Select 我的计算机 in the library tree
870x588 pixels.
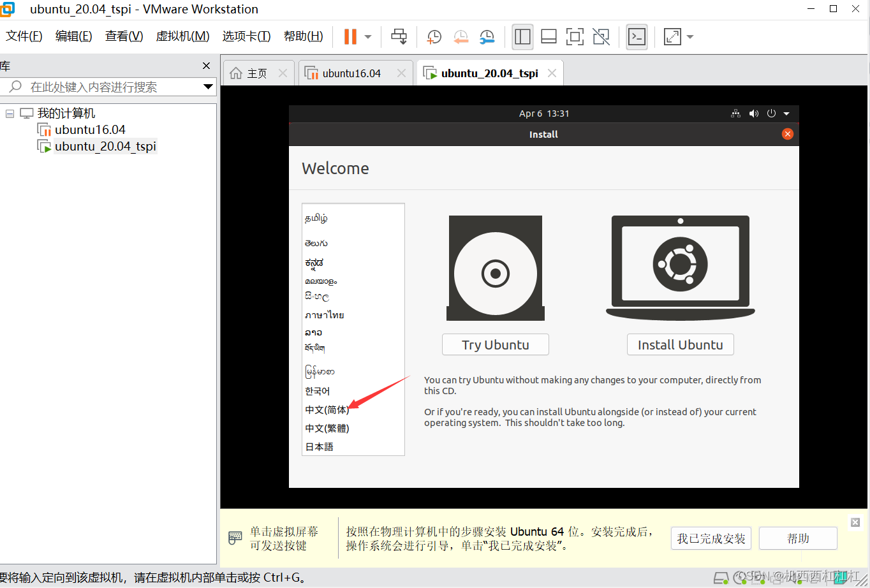coord(66,114)
